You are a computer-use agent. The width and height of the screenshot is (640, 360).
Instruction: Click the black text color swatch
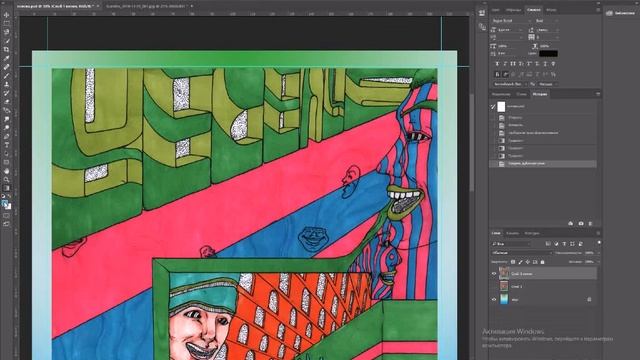(x=548, y=53)
